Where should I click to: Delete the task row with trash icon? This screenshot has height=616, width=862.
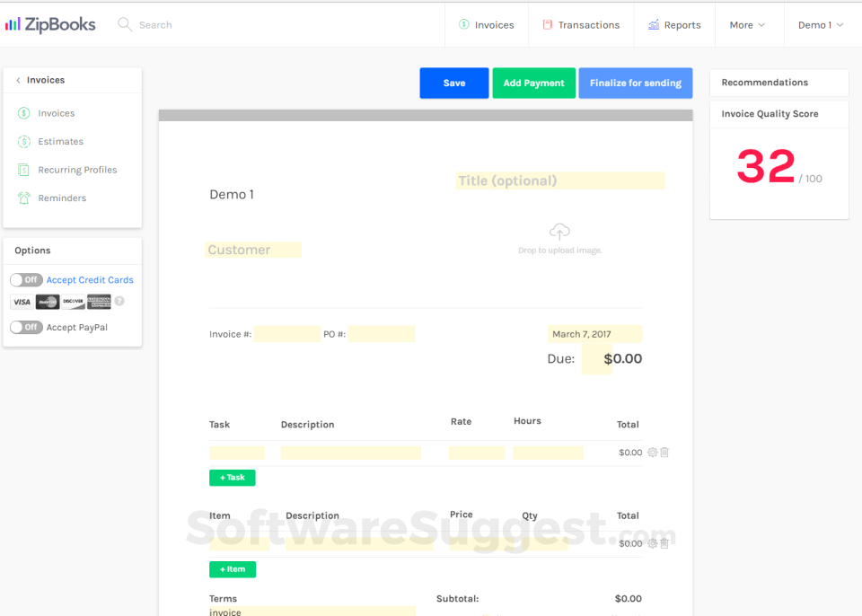tap(664, 452)
